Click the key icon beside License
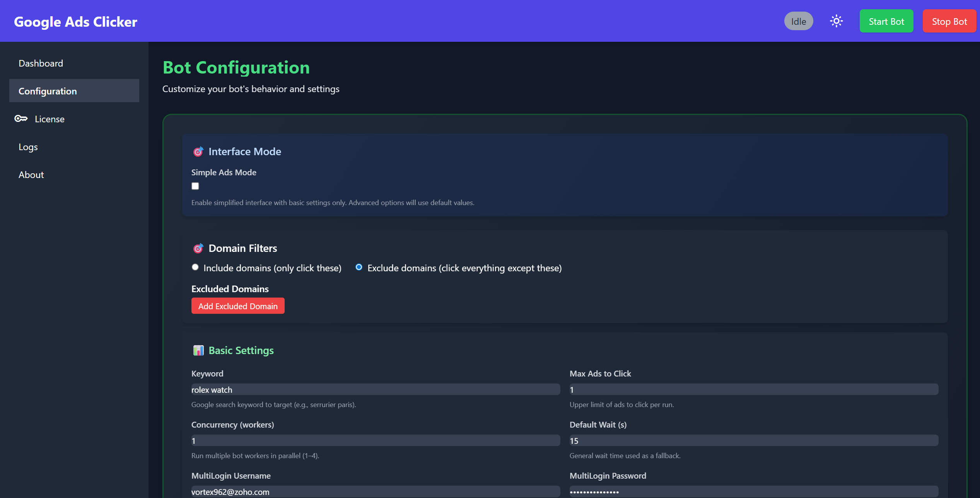 [x=21, y=119]
